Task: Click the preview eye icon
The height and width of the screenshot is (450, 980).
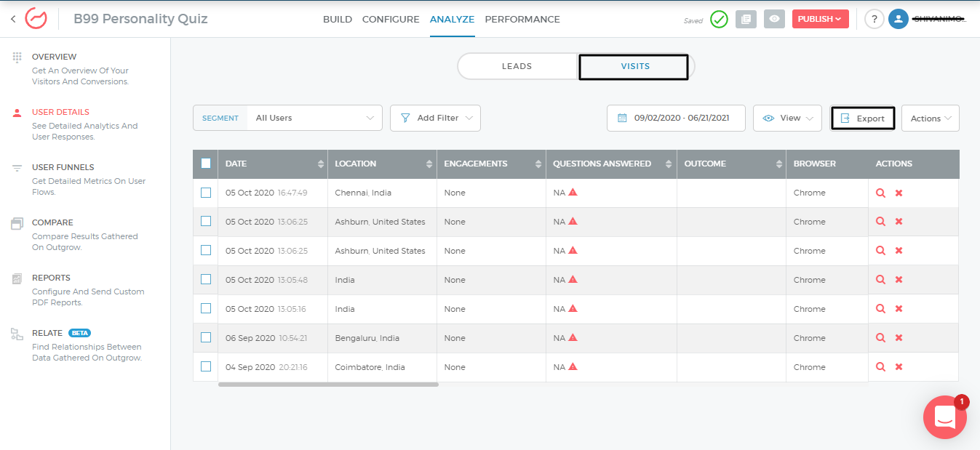Action: pyautogui.click(x=774, y=20)
